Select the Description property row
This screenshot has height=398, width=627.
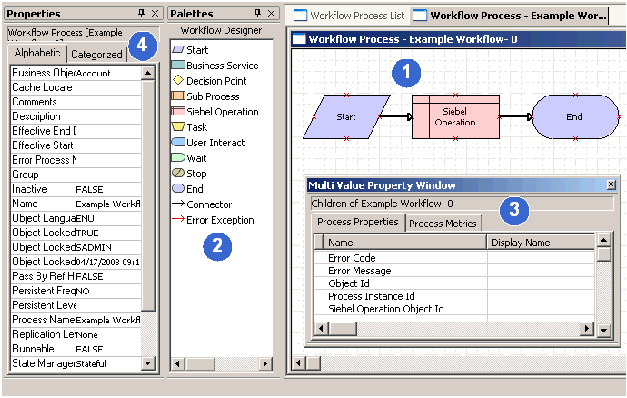(76, 116)
